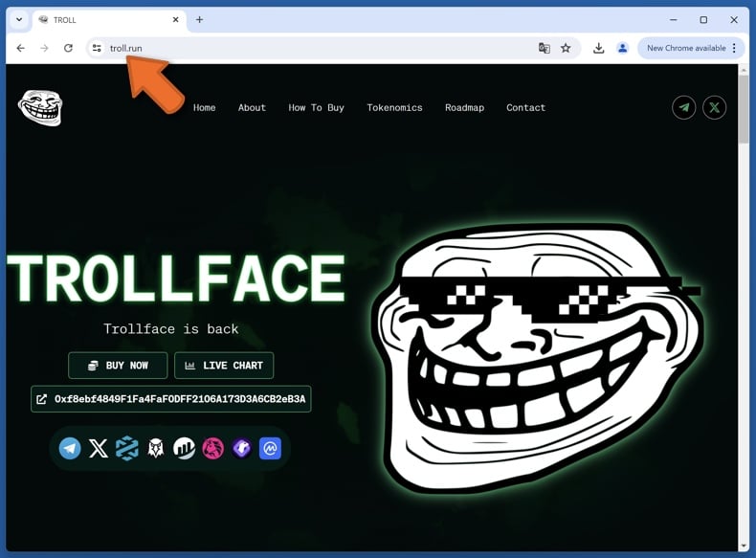
Task: Click the blue CoinMarketCap icon
Action: click(270, 449)
